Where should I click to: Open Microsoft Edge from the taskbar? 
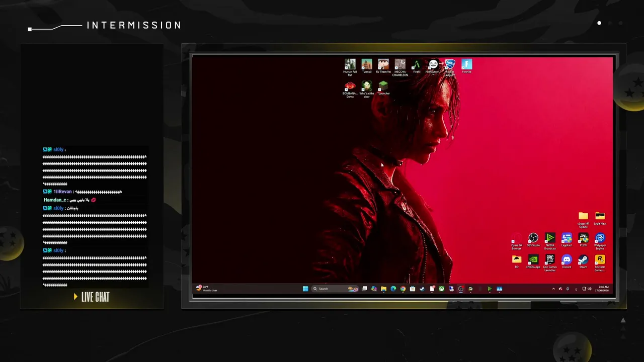(x=393, y=289)
